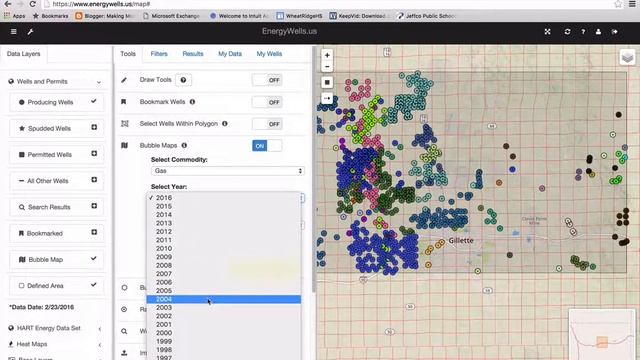Viewport: 640px width, 360px height.
Task: Click the refresh icon in header
Action: coord(567,31)
